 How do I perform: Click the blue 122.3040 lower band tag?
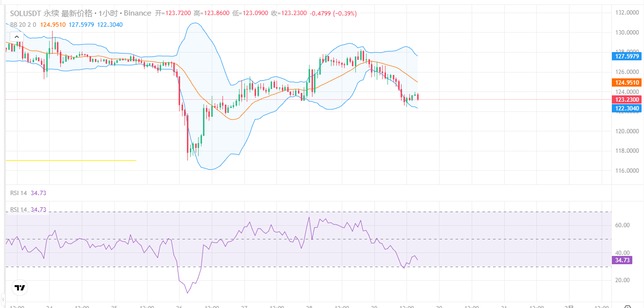point(627,108)
